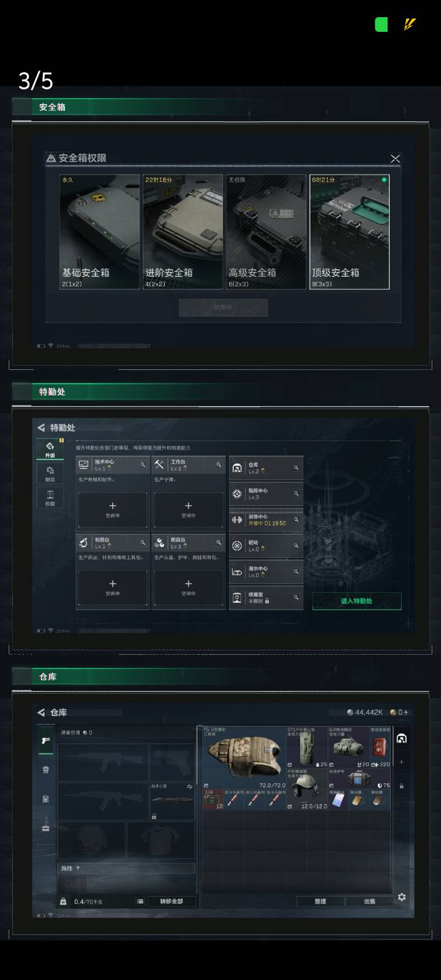Select the 靶场 department entry

(x=266, y=546)
